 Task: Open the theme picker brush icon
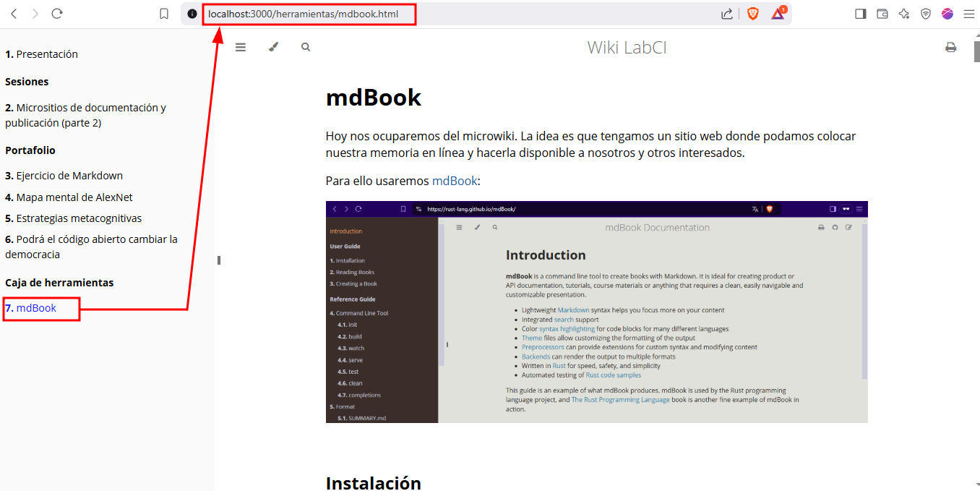273,47
